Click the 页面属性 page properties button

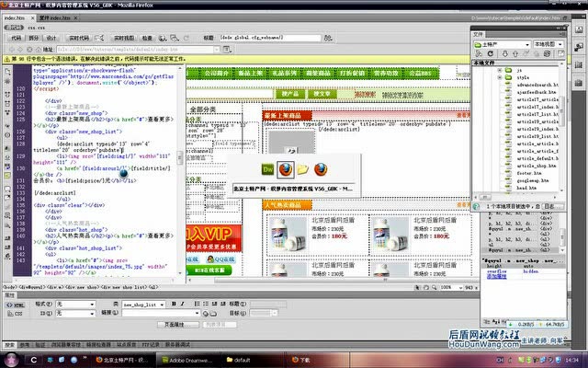pos(178,325)
